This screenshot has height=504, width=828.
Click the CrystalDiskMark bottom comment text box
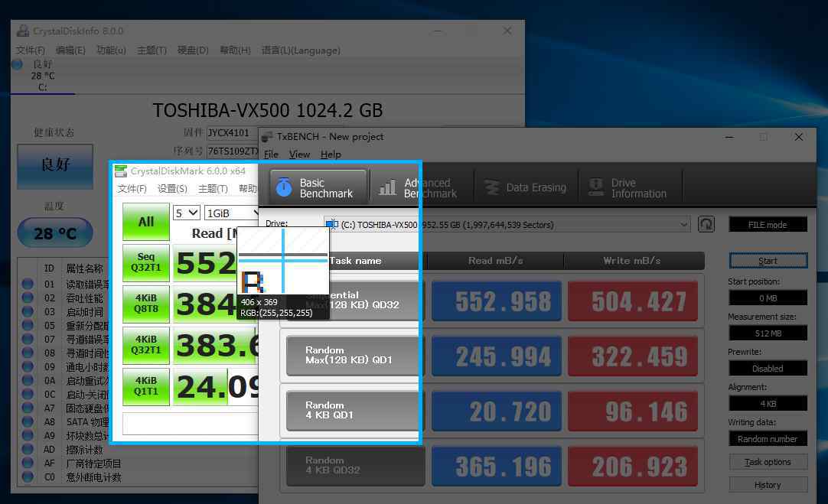(x=190, y=424)
